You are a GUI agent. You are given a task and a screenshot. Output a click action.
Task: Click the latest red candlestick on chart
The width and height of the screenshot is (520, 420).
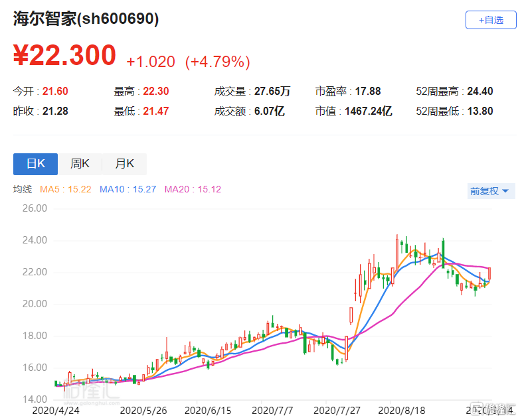tap(489, 273)
